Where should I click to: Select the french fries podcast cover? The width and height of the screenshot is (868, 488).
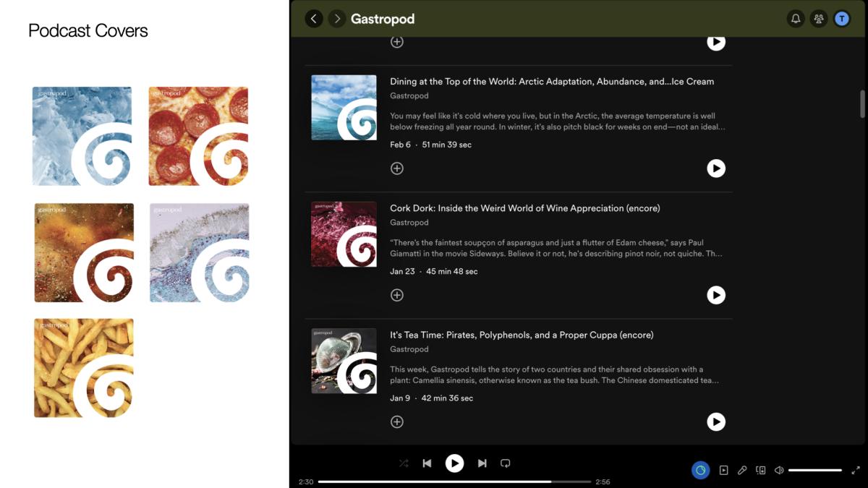click(x=84, y=368)
